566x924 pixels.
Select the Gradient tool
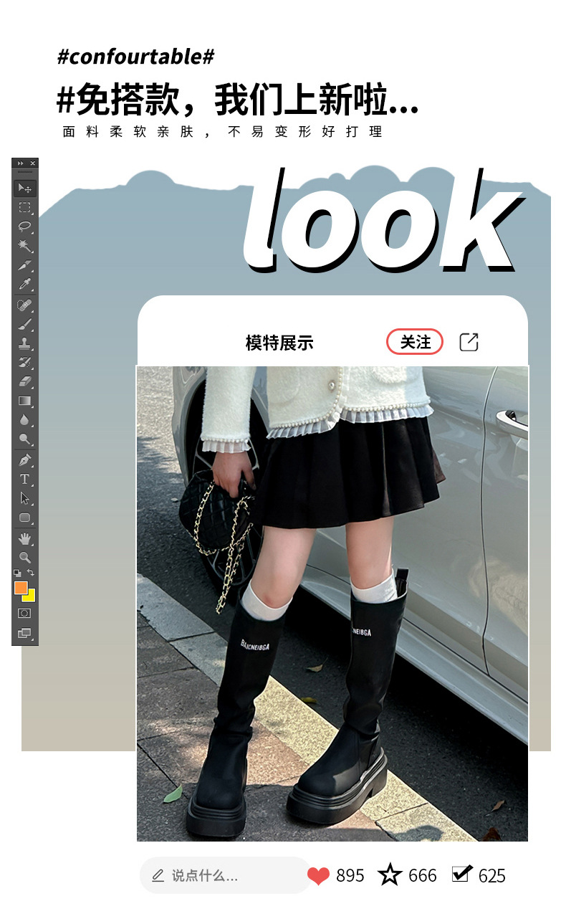pos(25,401)
